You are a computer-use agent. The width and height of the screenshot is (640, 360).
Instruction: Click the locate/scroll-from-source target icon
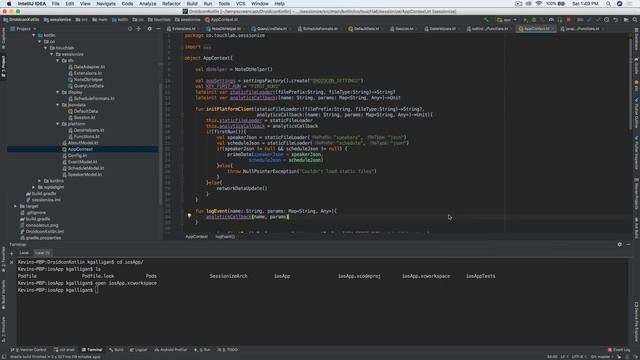coord(130,29)
